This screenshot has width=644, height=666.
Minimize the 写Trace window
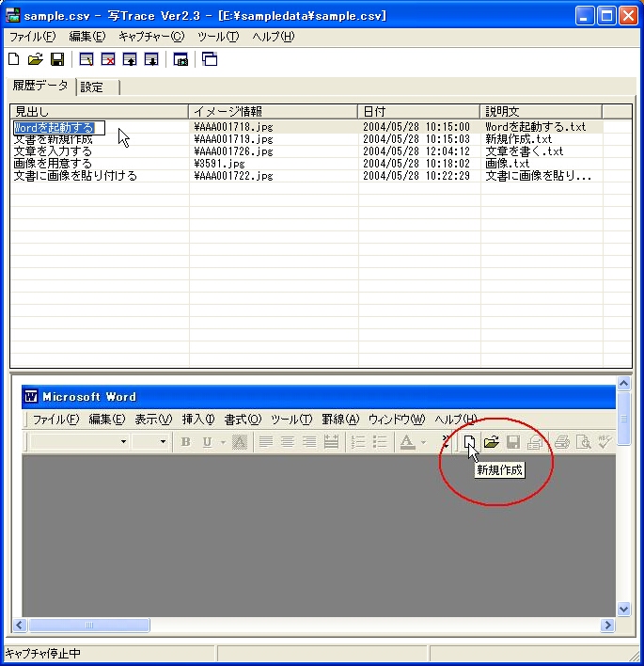[x=585, y=16]
